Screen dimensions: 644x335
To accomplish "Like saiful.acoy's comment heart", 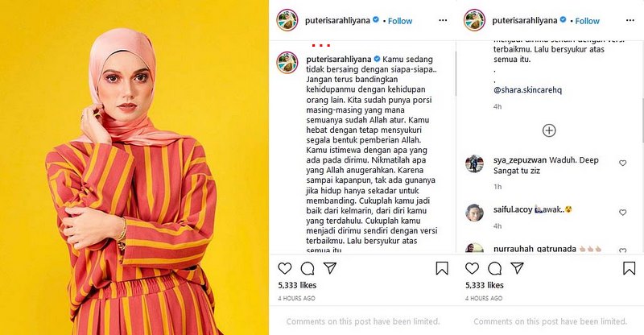I will (622, 213).
